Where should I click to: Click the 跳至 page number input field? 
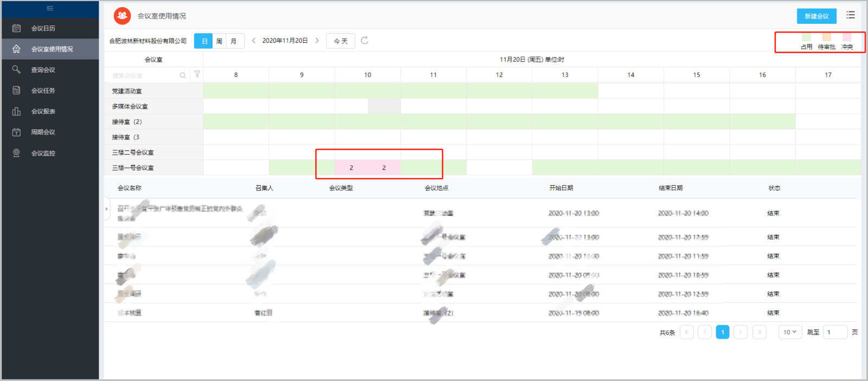(835, 332)
